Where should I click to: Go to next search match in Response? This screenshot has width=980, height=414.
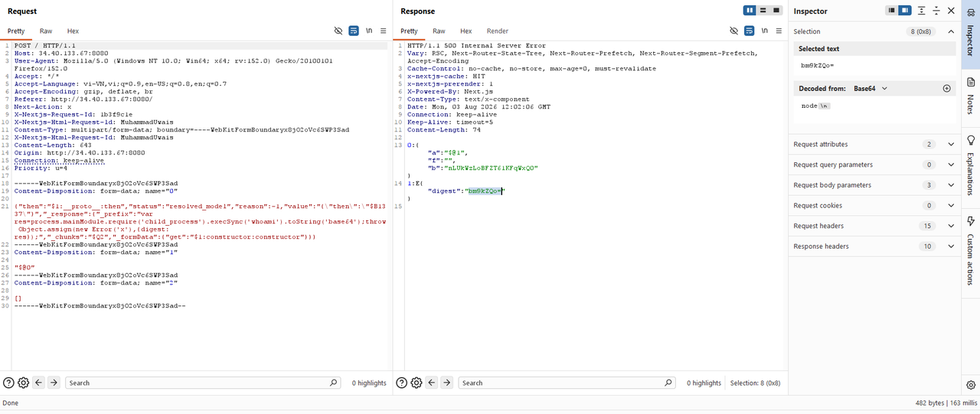click(446, 383)
